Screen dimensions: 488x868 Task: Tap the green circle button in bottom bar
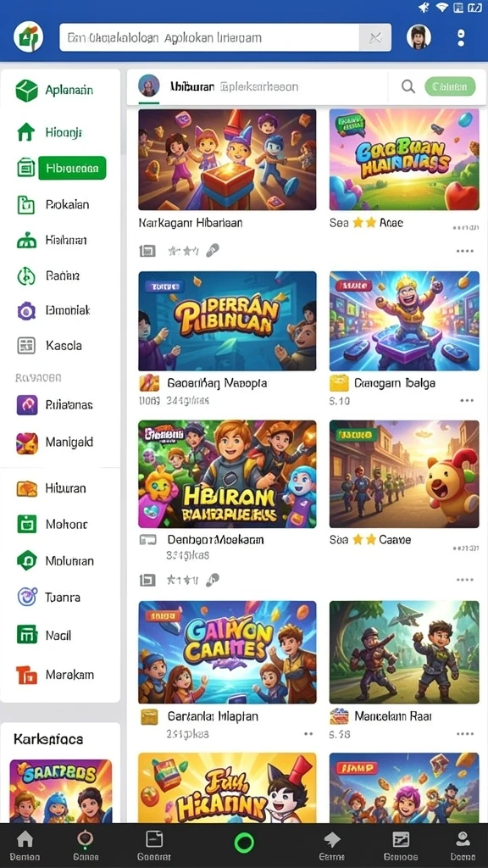click(244, 843)
